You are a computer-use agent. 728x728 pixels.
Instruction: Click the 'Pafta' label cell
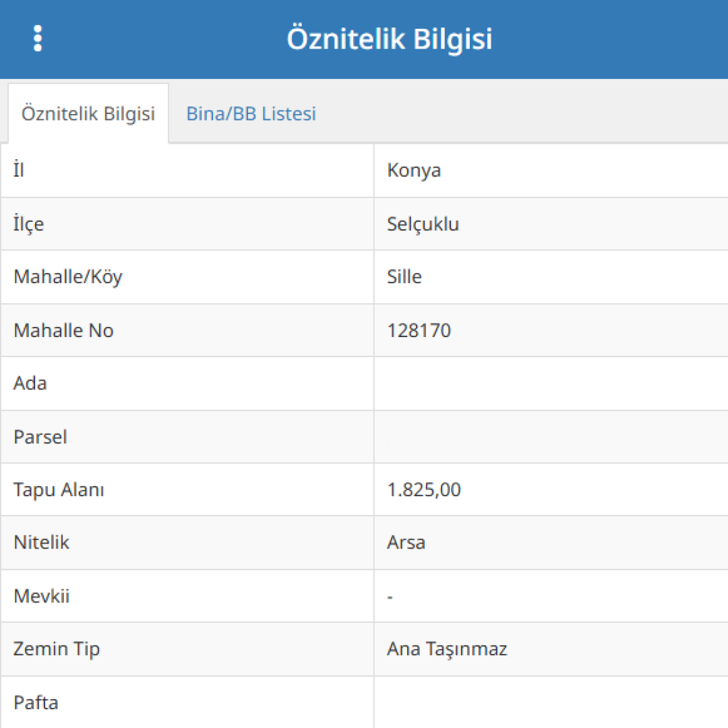pyautogui.click(x=187, y=702)
